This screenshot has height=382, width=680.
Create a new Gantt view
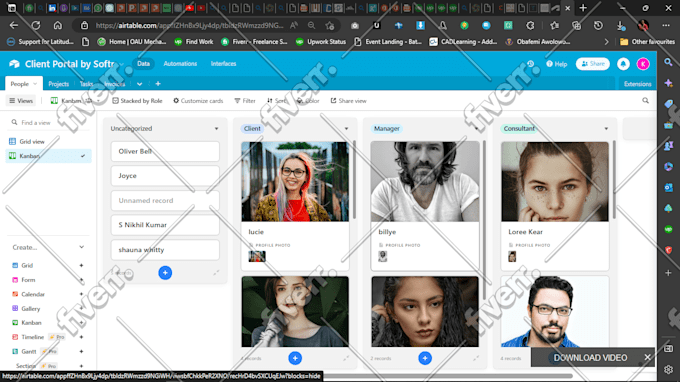click(x=48, y=351)
